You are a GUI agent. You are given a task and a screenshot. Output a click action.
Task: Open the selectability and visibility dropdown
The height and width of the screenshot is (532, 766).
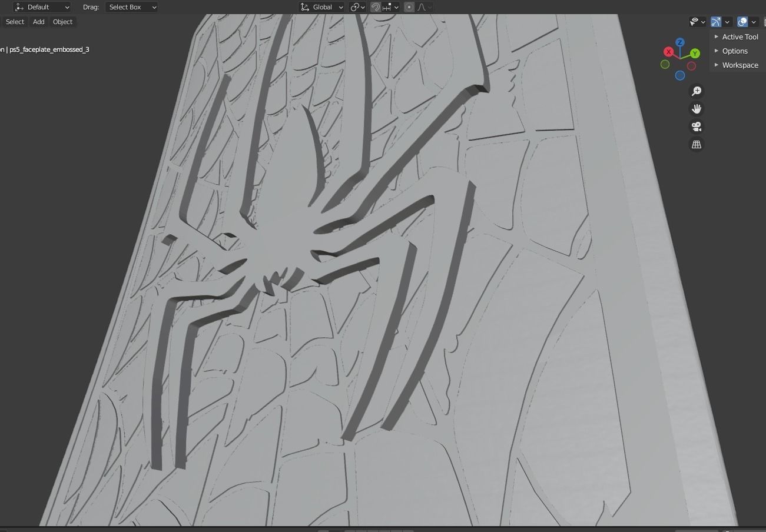698,22
